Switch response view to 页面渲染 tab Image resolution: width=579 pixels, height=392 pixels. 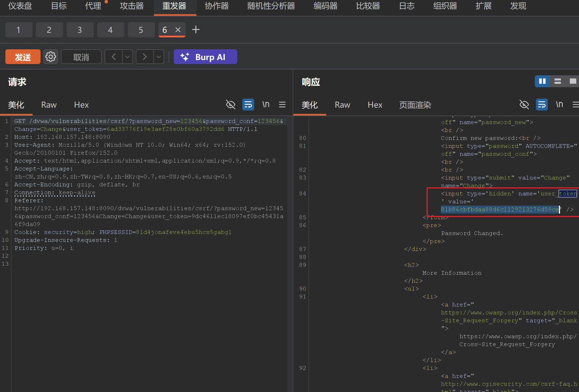[x=415, y=105]
